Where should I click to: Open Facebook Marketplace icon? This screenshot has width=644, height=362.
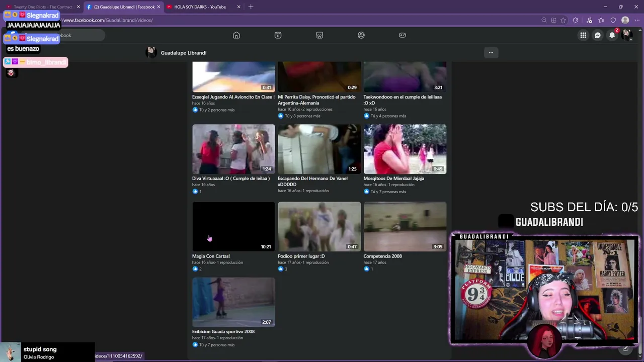[319, 35]
